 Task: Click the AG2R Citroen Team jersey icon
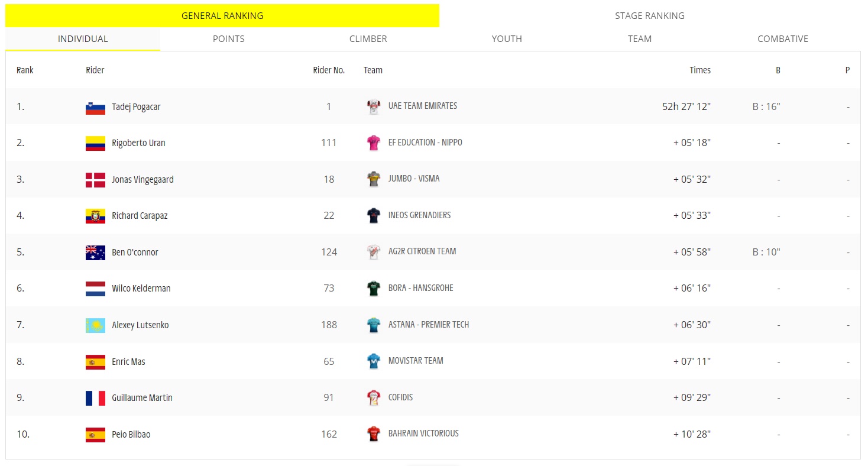coord(374,252)
